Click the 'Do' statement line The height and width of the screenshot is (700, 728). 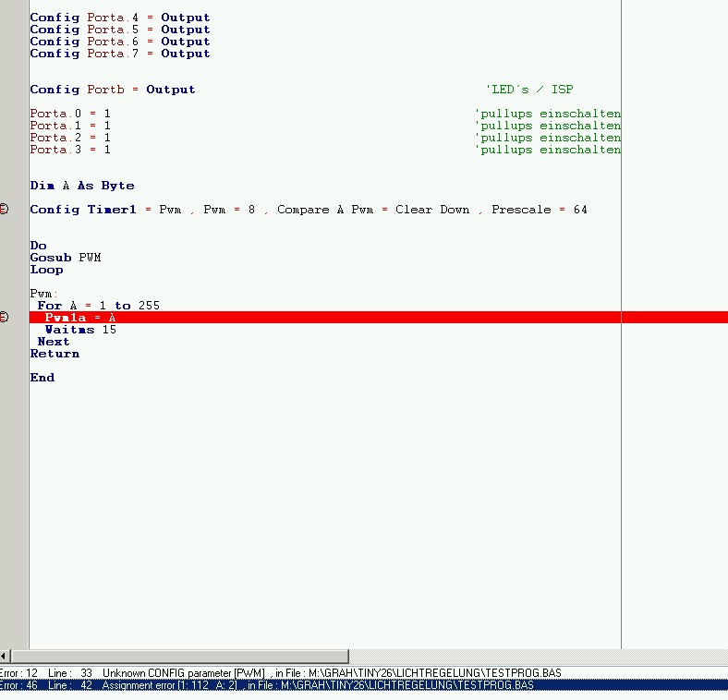(38, 246)
